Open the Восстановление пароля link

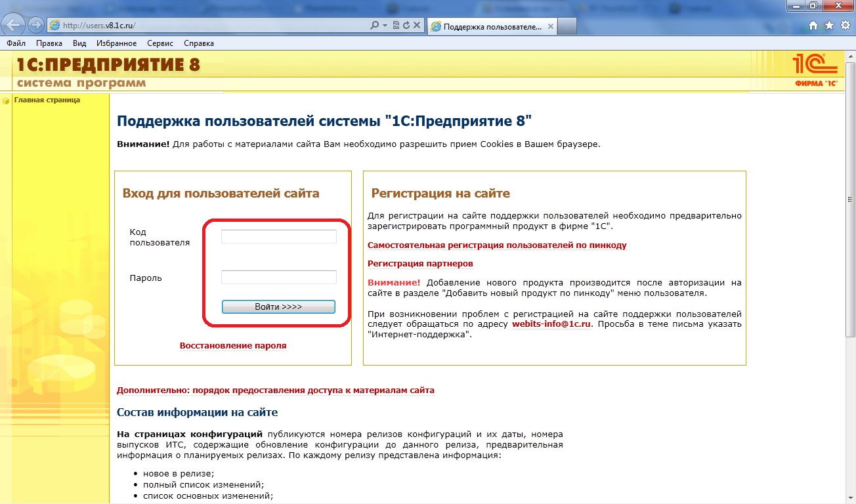tap(233, 345)
